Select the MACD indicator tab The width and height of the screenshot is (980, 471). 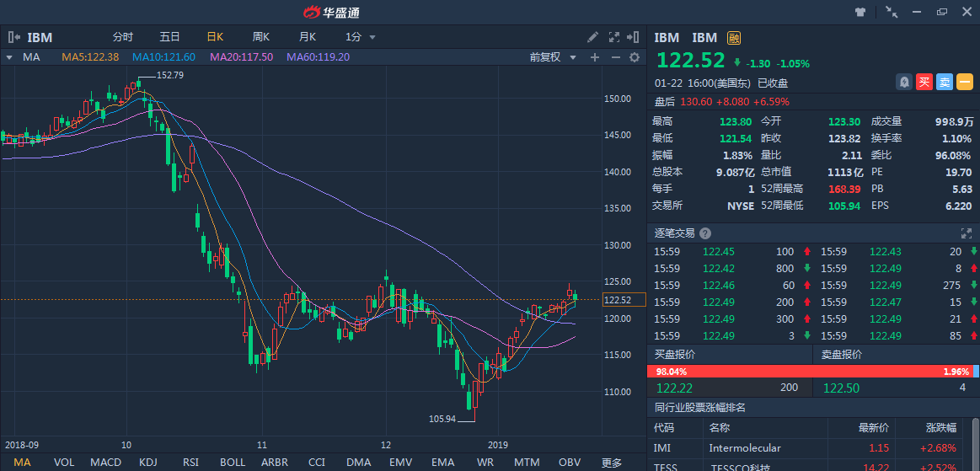[105, 463]
